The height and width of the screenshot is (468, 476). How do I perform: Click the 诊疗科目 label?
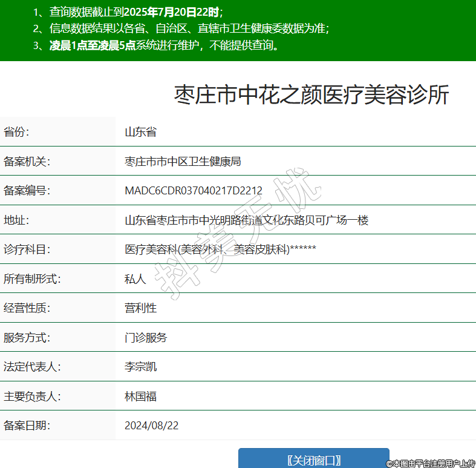click(27, 249)
